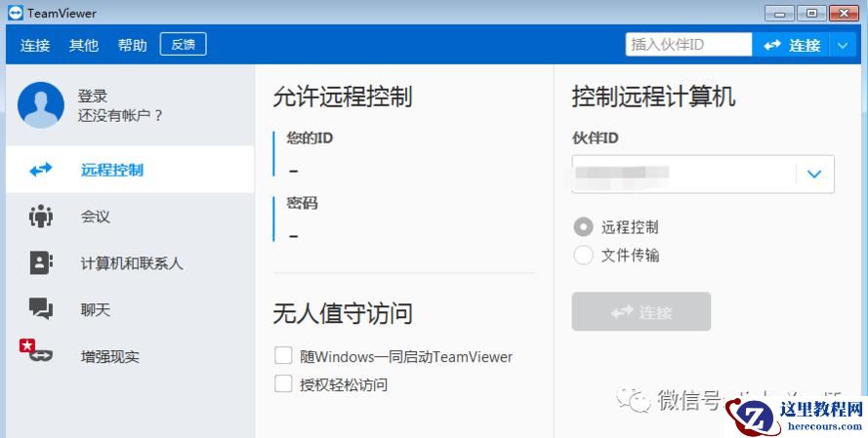This screenshot has height=438, width=868.
Task: Click the 登录 sign-in link
Action: (x=93, y=96)
